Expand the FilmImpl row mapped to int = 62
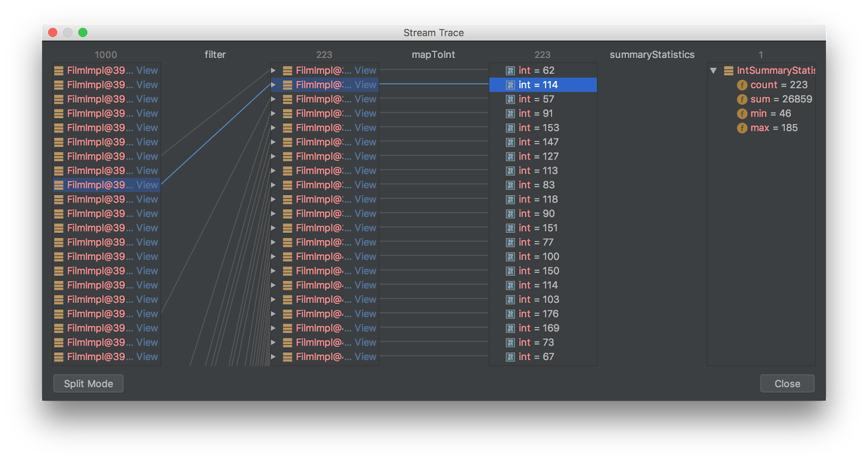 [273, 71]
